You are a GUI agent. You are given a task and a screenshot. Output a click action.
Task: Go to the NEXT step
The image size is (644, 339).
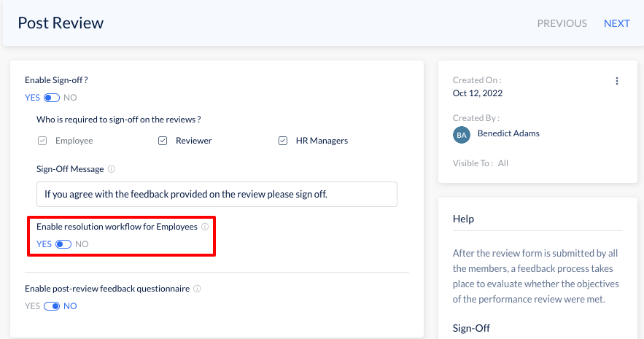[x=616, y=23]
